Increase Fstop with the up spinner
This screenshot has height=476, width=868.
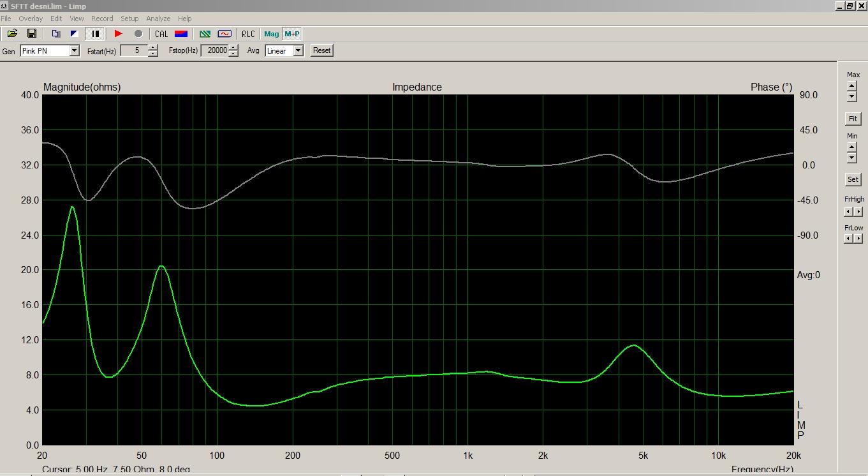point(234,48)
